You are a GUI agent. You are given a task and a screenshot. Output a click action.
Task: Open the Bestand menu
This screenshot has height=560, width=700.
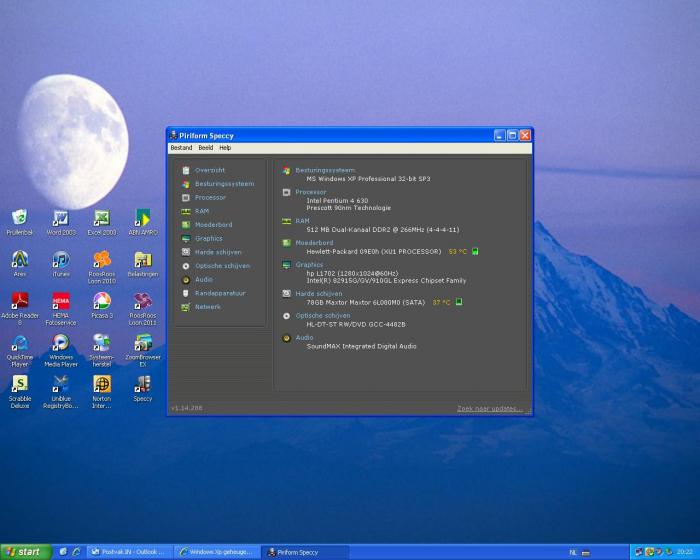(181, 148)
